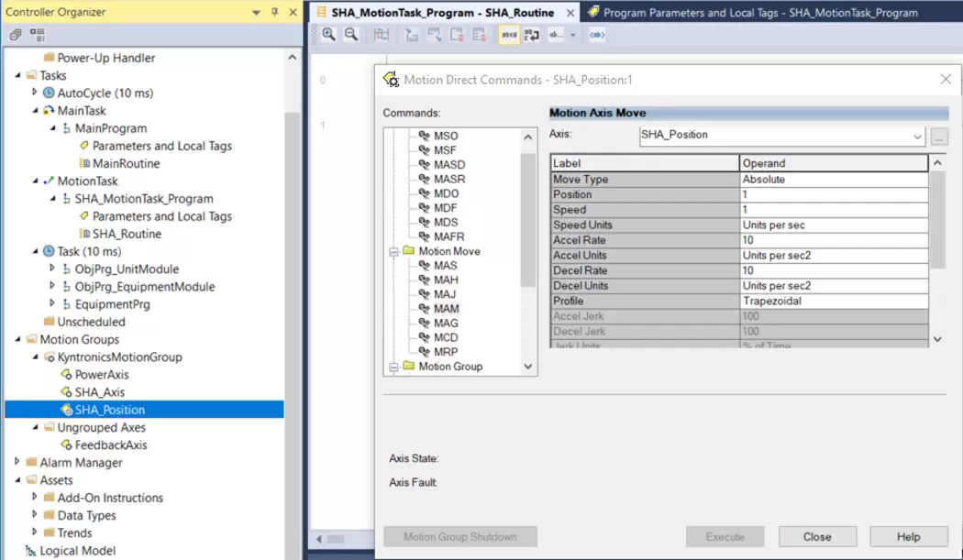
Task: Open the Axis dropdown showing SHA_Position
Action: tap(917, 137)
